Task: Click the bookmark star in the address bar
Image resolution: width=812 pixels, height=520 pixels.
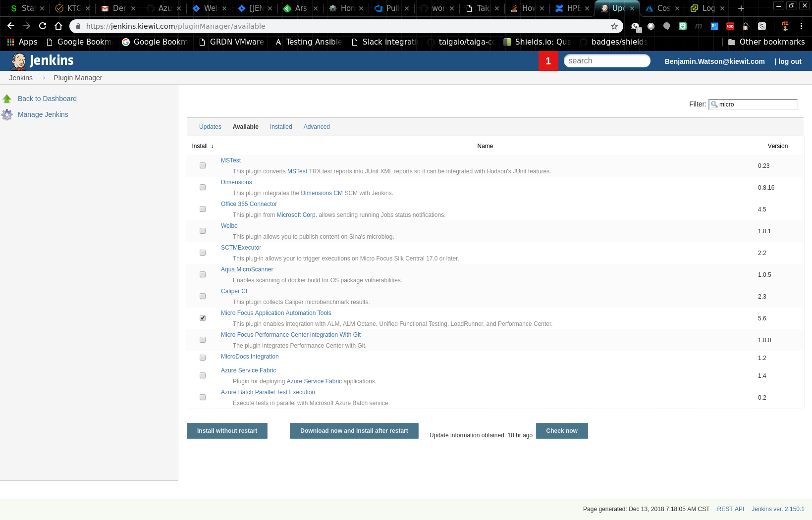Action: tap(614, 26)
